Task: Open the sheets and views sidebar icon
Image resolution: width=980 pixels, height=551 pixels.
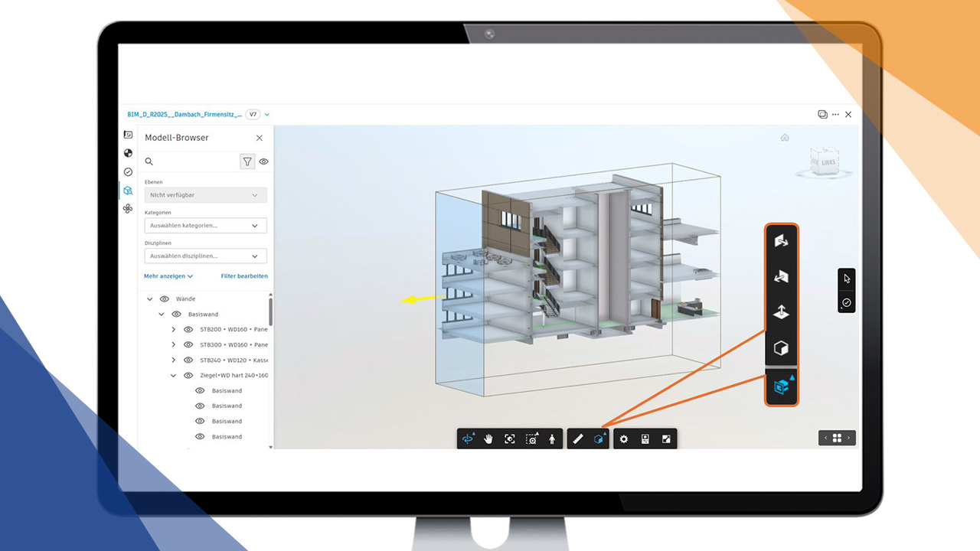Action: pyautogui.click(x=128, y=135)
